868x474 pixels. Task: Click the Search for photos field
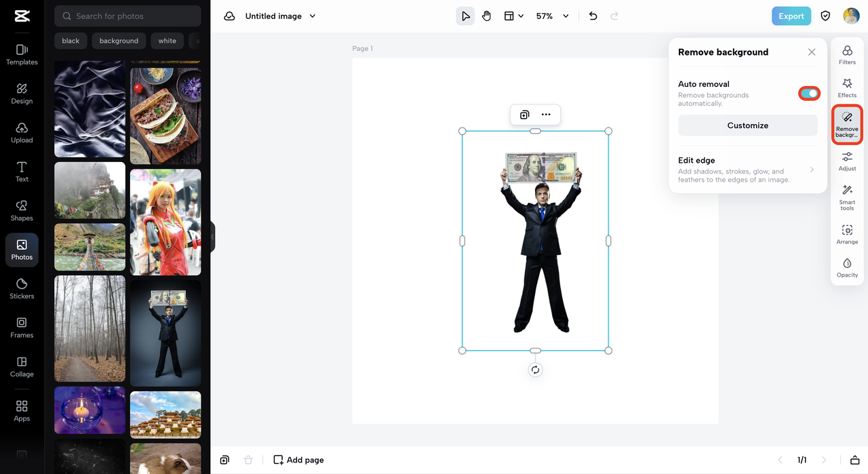pyautogui.click(x=127, y=16)
